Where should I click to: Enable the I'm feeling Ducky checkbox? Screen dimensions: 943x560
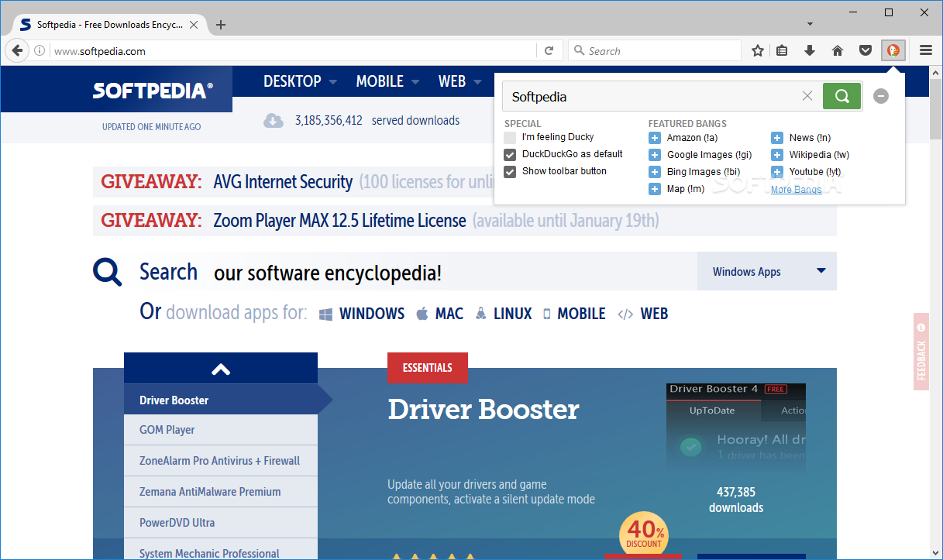click(x=510, y=138)
